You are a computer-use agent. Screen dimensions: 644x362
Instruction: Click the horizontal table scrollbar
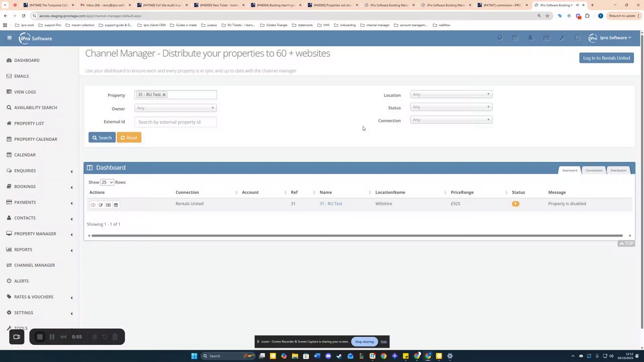tap(357, 235)
